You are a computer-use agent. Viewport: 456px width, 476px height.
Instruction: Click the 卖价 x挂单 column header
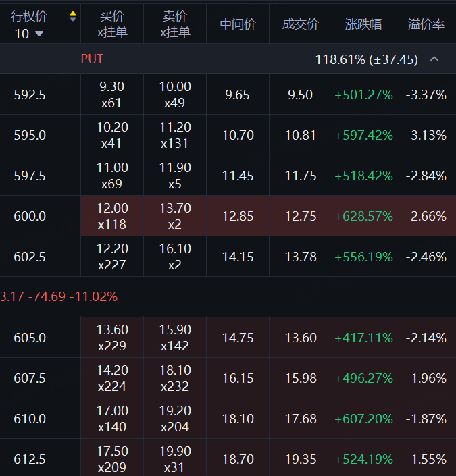coord(175,24)
